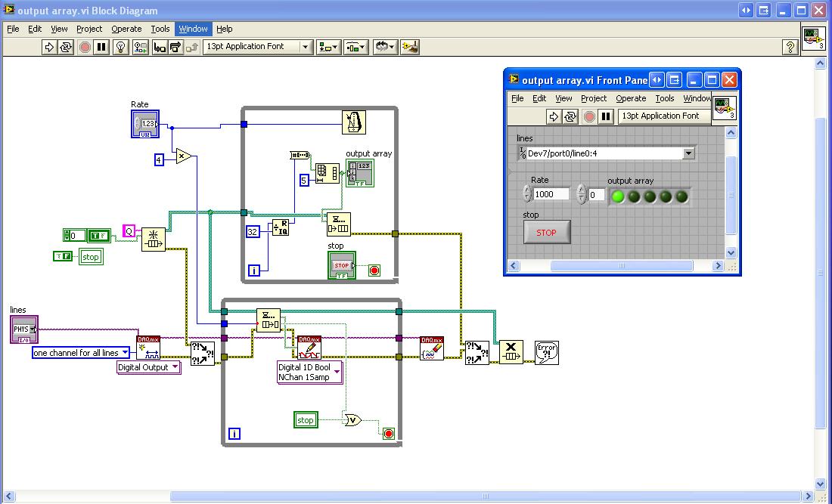
Task: Click Abort Execution in block diagram toolbar
Action: pyautogui.click(x=85, y=47)
